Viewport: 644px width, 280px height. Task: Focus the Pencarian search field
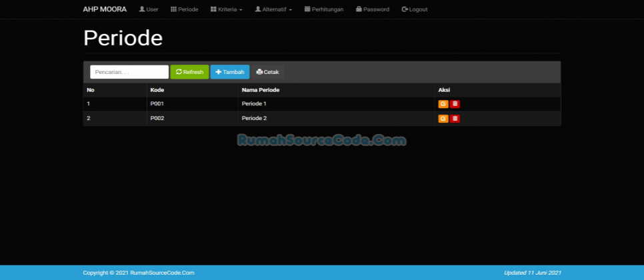coord(129,72)
